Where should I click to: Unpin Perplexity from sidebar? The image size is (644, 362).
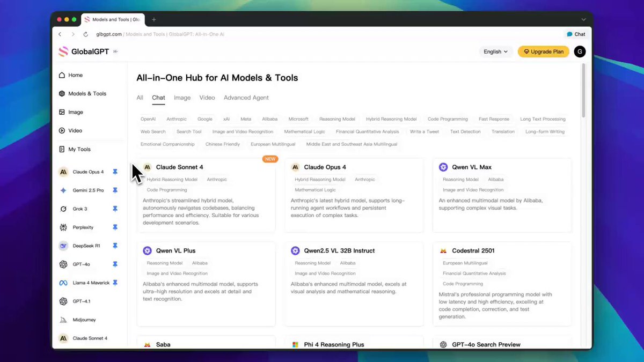pos(115,227)
